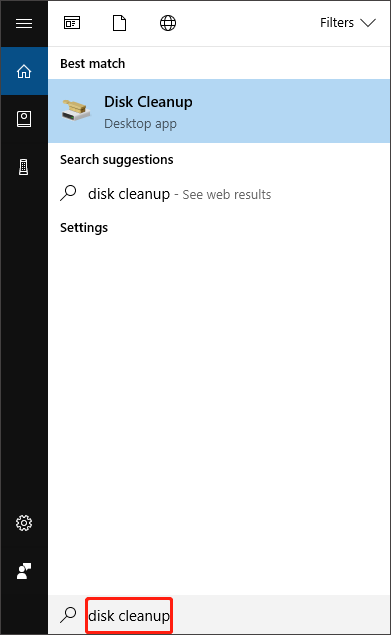Filter results by Web globe icon
The image size is (391, 635).
click(168, 23)
